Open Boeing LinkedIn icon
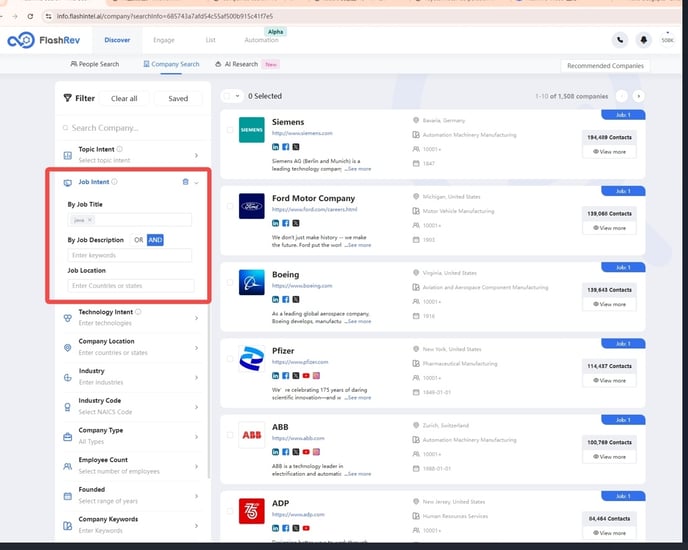 point(276,299)
